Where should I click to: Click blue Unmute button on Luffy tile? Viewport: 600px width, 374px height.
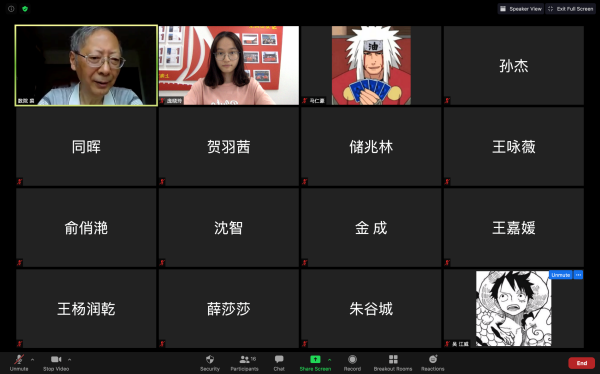coord(561,275)
